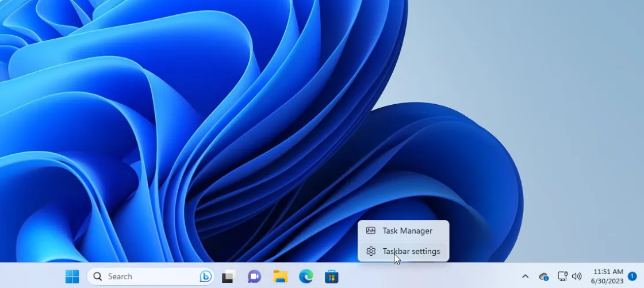Open Task View from the taskbar
Image resolution: width=644 pixels, height=288 pixels.
229,276
